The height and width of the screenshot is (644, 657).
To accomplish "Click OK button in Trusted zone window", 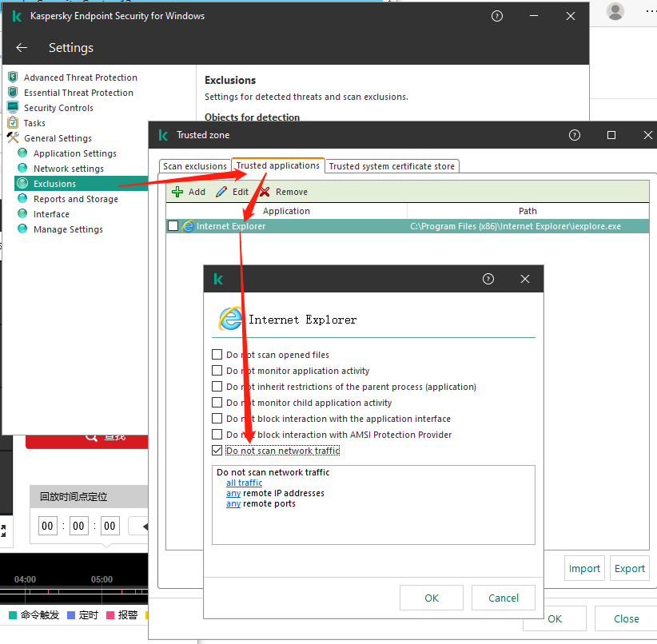I will click(x=555, y=618).
